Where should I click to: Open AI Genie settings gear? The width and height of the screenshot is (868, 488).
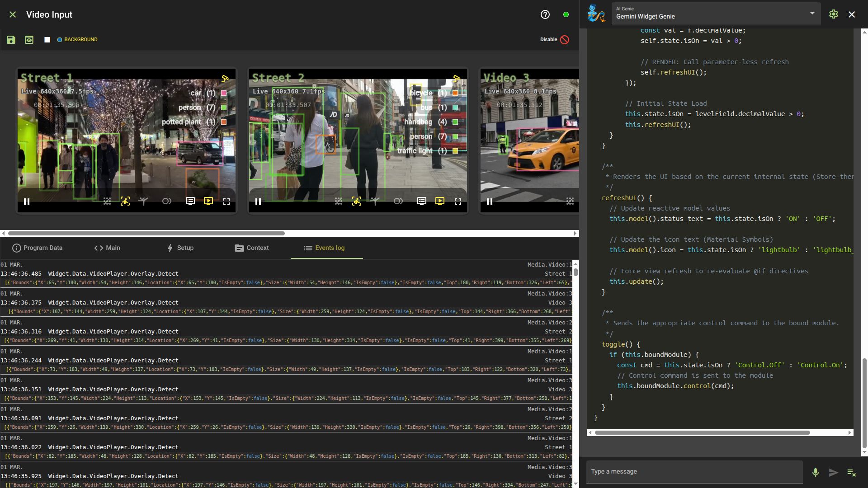click(834, 14)
